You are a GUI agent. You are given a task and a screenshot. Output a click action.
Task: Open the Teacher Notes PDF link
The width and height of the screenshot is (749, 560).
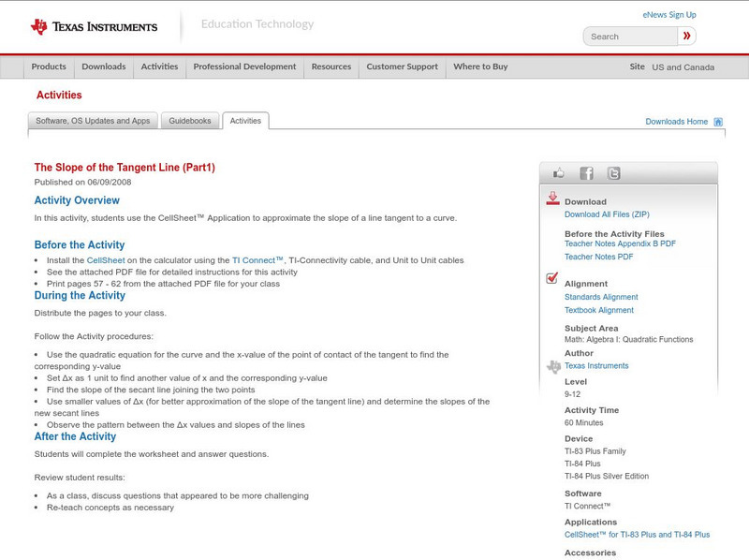[x=598, y=258]
